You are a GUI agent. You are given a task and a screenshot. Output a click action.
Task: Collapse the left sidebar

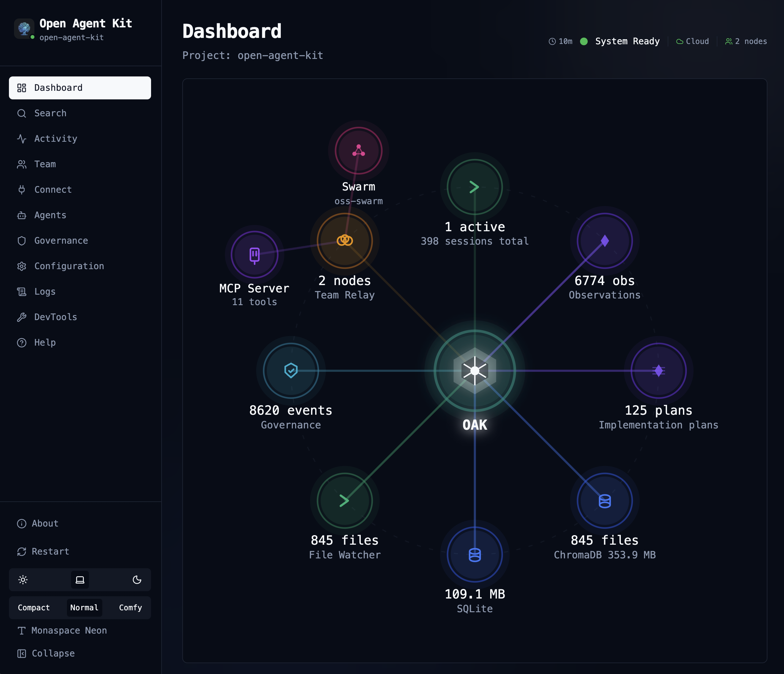53,653
